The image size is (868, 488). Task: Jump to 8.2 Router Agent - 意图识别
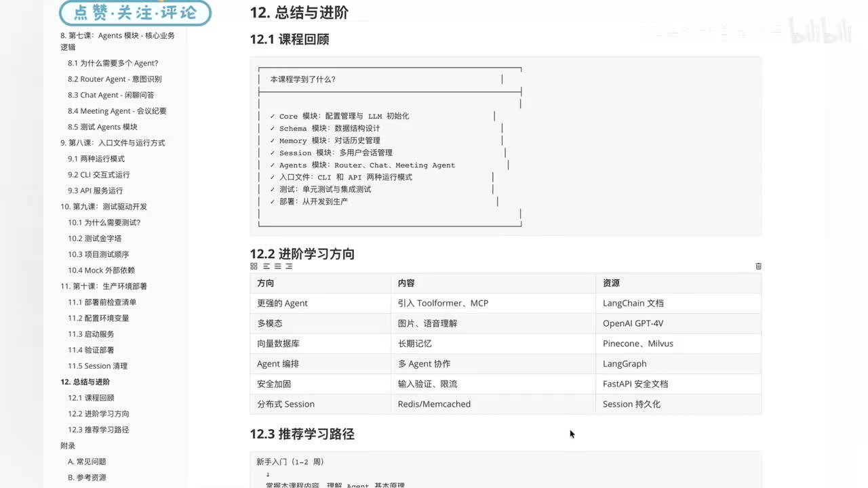tap(115, 79)
